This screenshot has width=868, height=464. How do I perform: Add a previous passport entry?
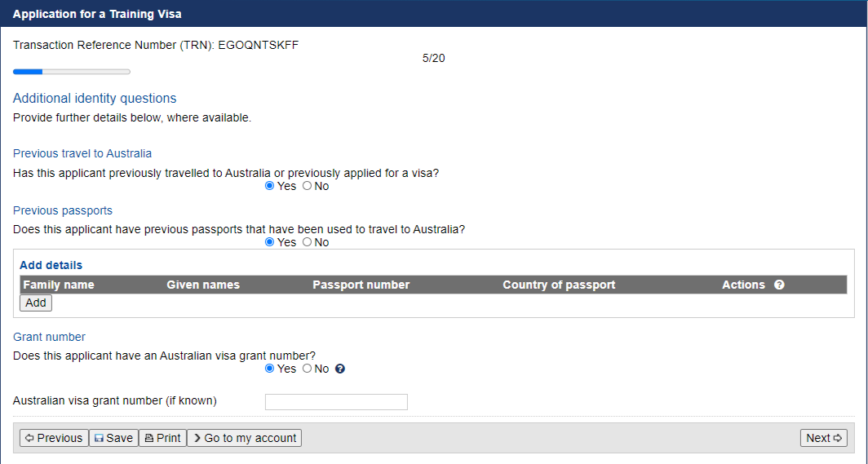36,303
